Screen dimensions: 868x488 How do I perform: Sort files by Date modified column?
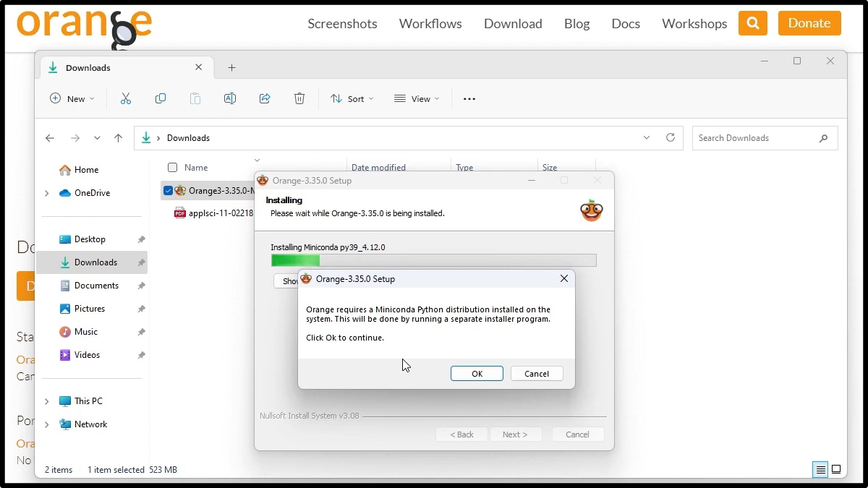378,168
